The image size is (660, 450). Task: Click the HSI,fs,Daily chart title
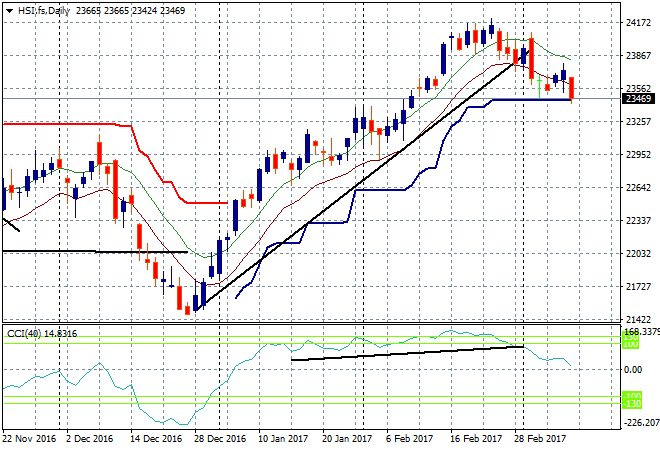(x=44, y=11)
